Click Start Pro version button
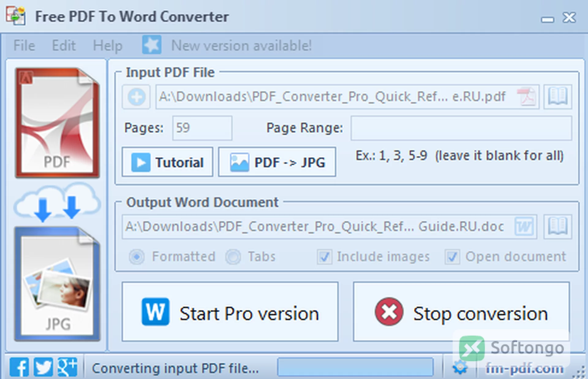 [x=230, y=312]
